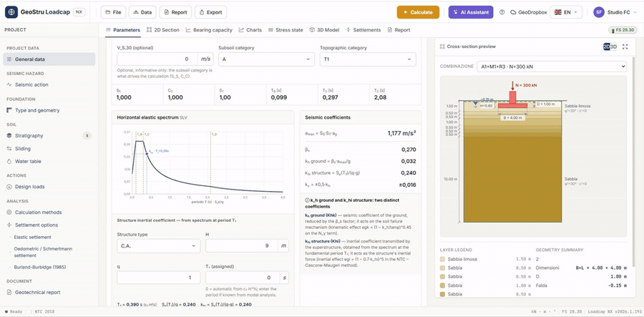Open the Report tab in the tab bar

pos(399,30)
